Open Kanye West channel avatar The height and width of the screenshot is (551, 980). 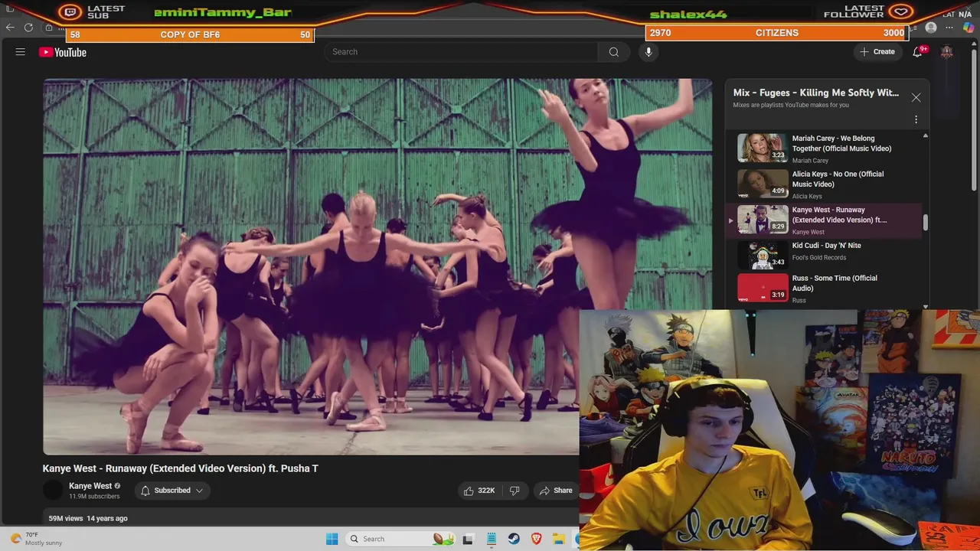click(53, 491)
